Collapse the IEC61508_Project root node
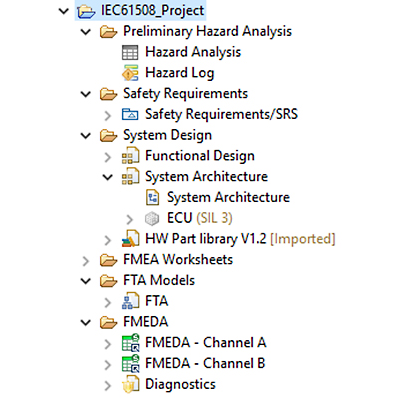The image size is (400, 398). point(63,11)
